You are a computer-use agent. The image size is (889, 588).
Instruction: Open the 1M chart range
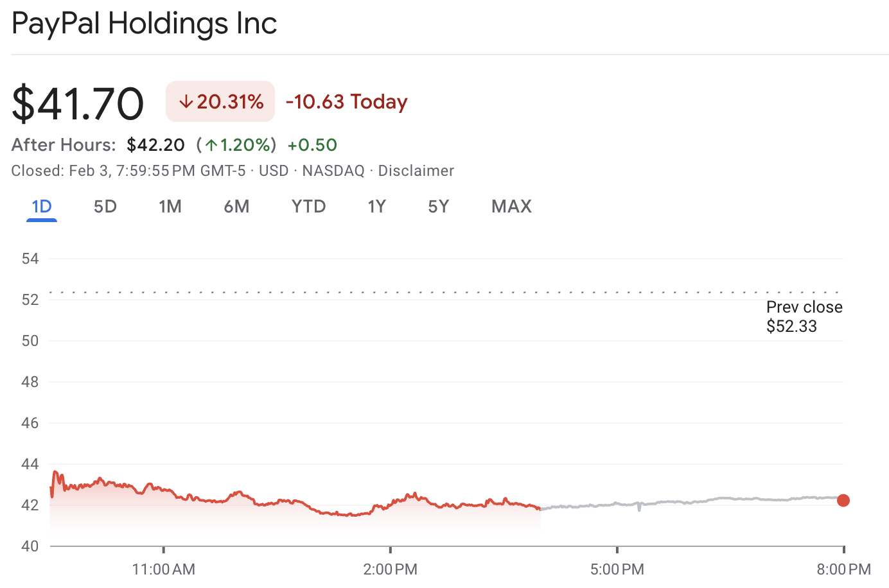click(170, 207)
